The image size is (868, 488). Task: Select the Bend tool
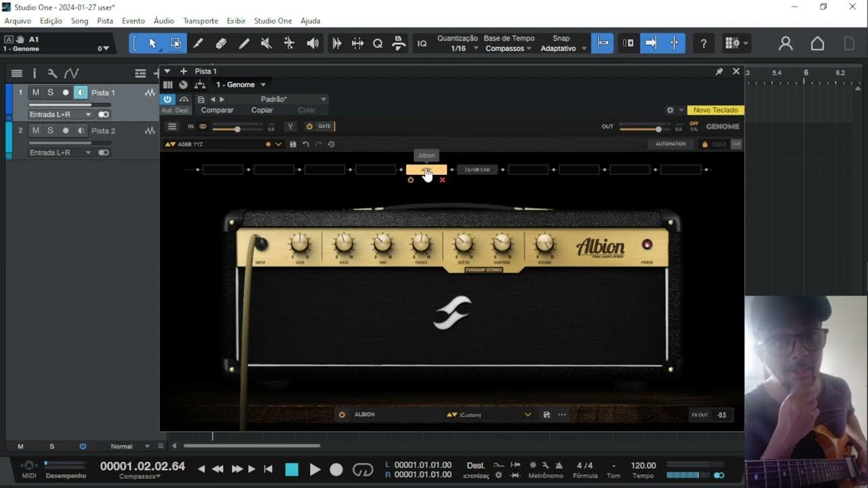coord(290,43)
